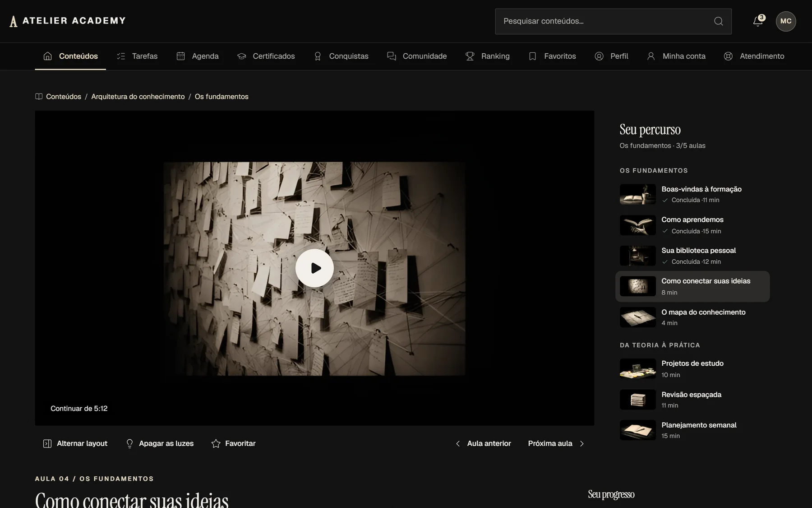Open the Minha conta tab

pos(676,56)
